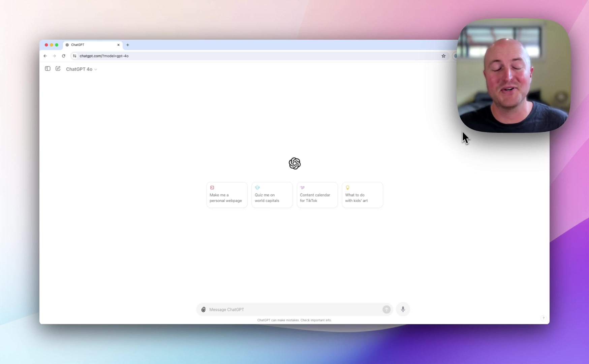
Task: Reload the page in browser
Action: tap(63, 56)
